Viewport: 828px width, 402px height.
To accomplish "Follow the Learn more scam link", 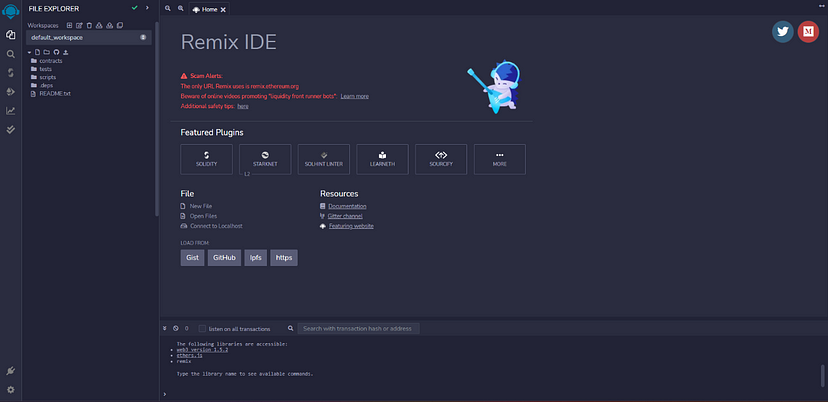I will point(354,97).
